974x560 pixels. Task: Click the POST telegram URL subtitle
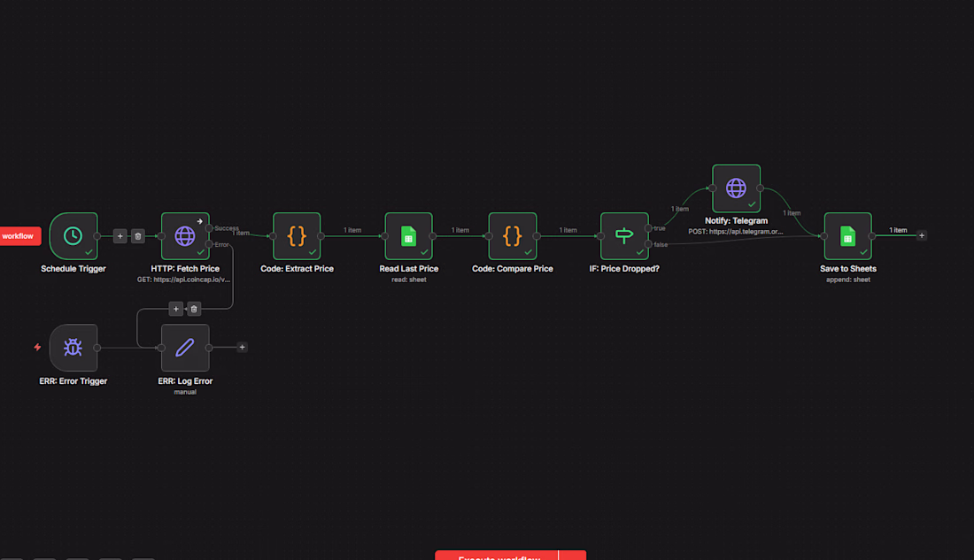(736, 232)
